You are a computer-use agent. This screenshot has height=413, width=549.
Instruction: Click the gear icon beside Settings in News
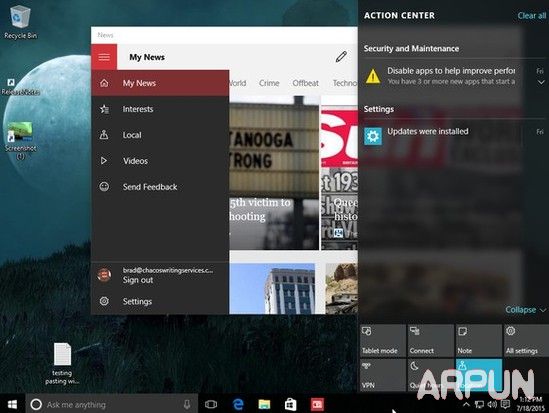[x=104, y=301]
